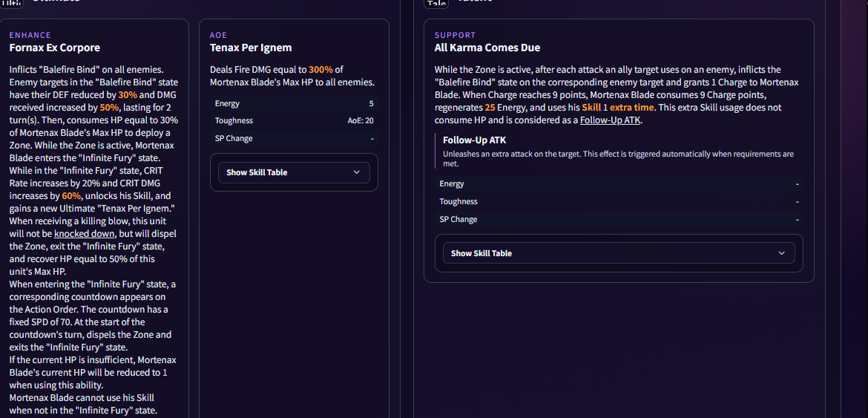Click the All Karma Comes Due title
The width and height of the screenshot is (868, 418).
pyautogui.click(x=487, y=48)
